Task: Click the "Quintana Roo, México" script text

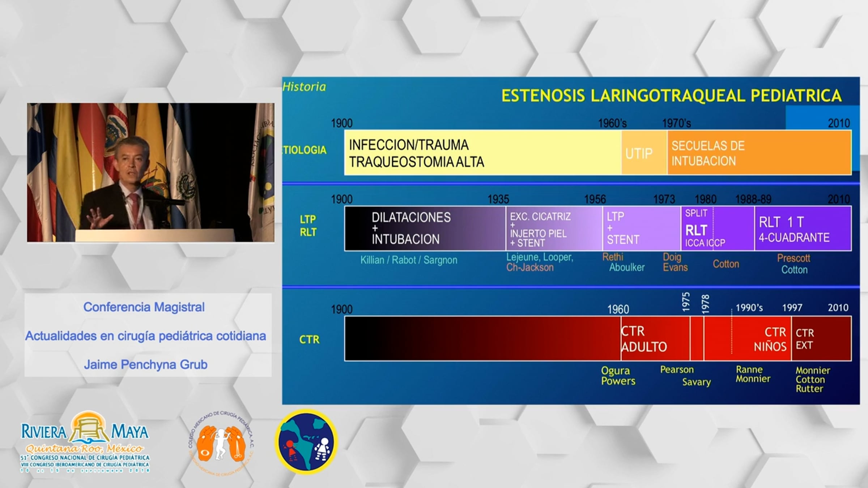Action: [x=85, y=449]
